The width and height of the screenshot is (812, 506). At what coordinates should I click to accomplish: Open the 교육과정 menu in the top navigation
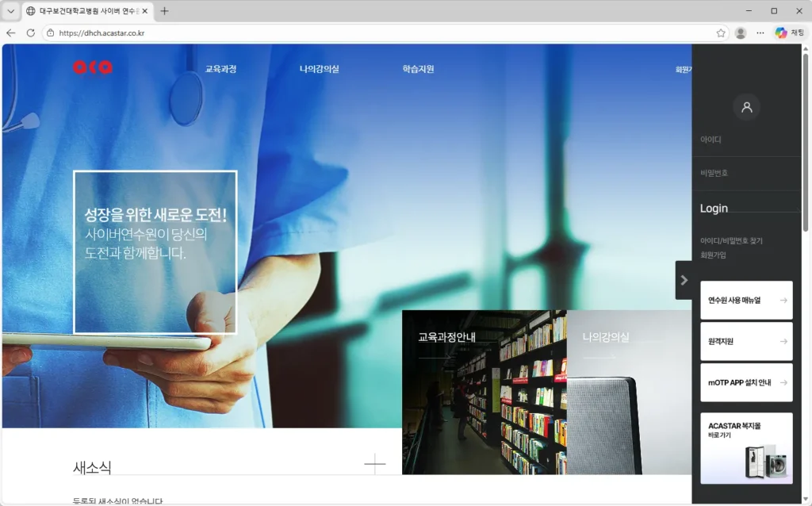220,69
